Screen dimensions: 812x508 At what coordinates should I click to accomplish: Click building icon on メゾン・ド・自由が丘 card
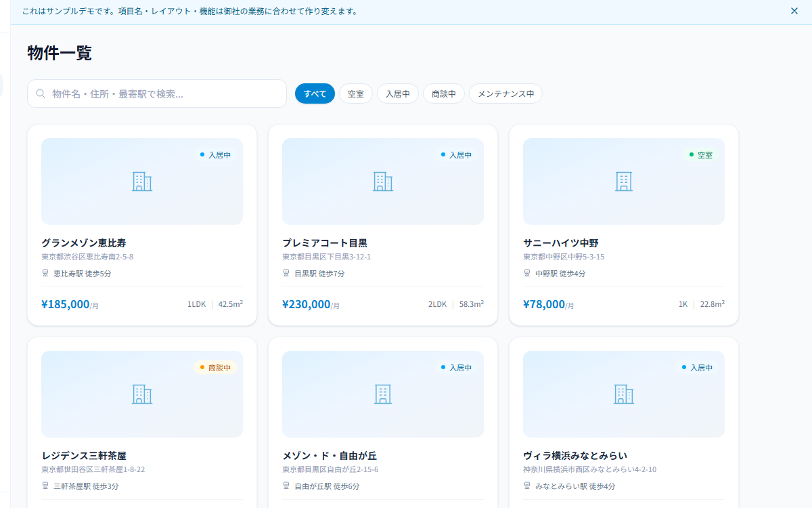[x=383, y=394]
